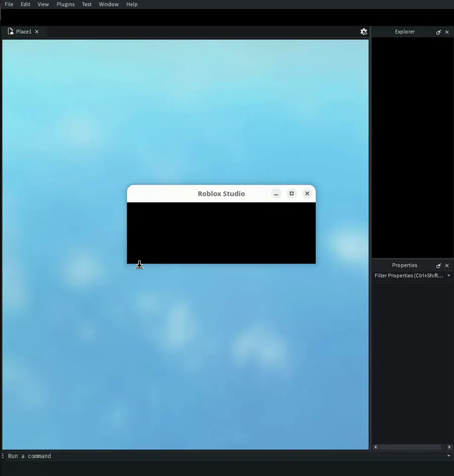Open the Plugins menu

coord(65,4)
